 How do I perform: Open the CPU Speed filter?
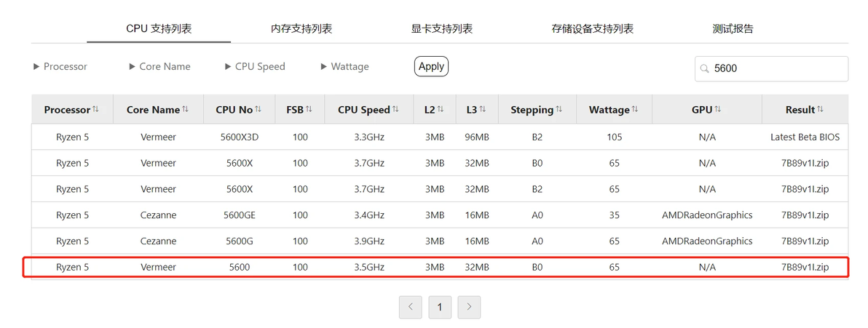[x=255, y=66]
